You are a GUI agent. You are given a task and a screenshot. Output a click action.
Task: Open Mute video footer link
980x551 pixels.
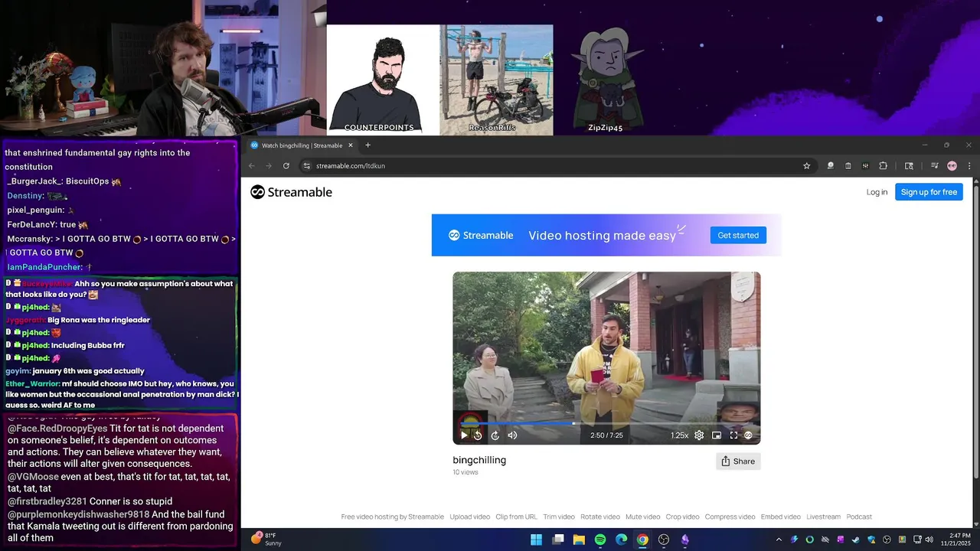tap(642, 517)
